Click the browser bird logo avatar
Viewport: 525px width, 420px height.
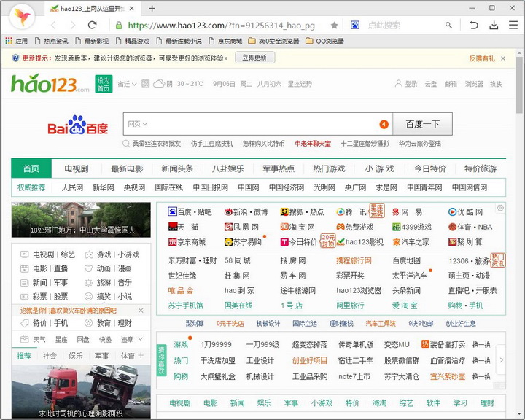[23, 17]
